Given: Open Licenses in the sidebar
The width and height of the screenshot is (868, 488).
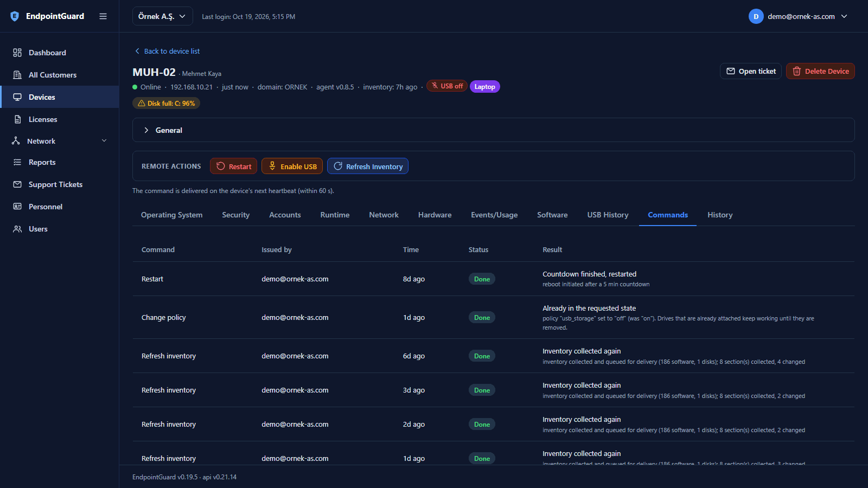Looking at the screenshot, I should tap(60, 119).
